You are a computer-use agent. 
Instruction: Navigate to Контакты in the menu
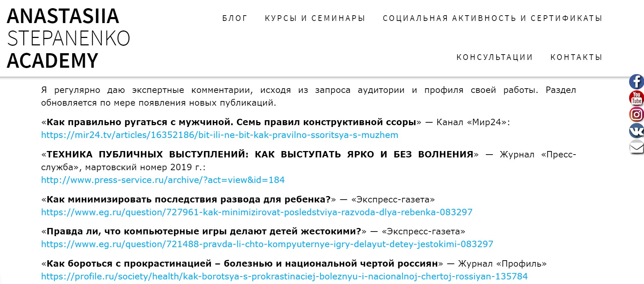click(x=576, y=57)
